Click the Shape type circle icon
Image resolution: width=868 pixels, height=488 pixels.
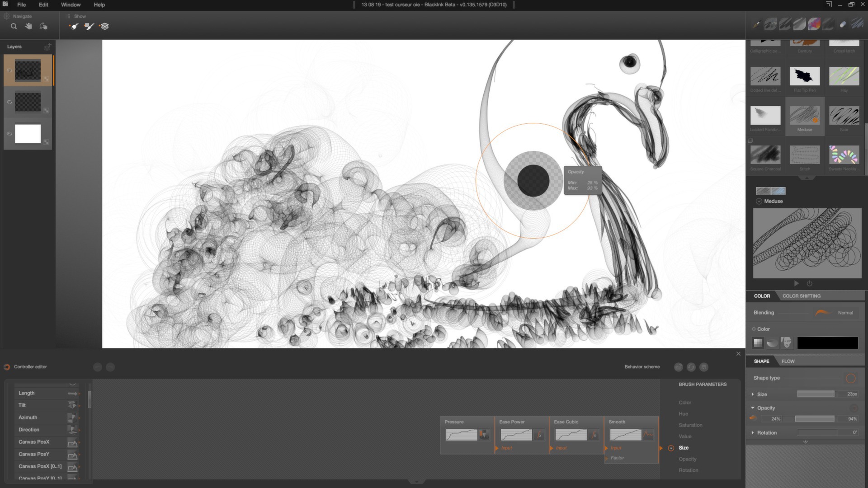tap(850, 378)
